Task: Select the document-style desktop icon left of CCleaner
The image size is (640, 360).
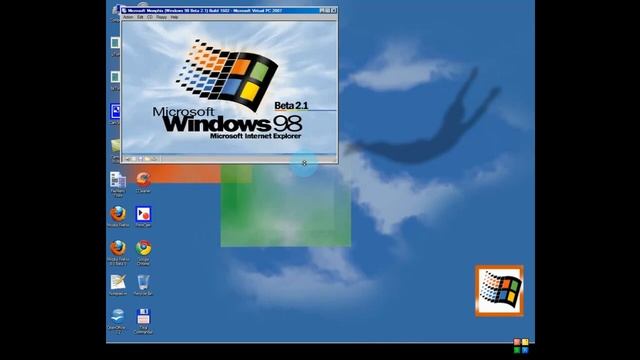Action: coord(118,184)
